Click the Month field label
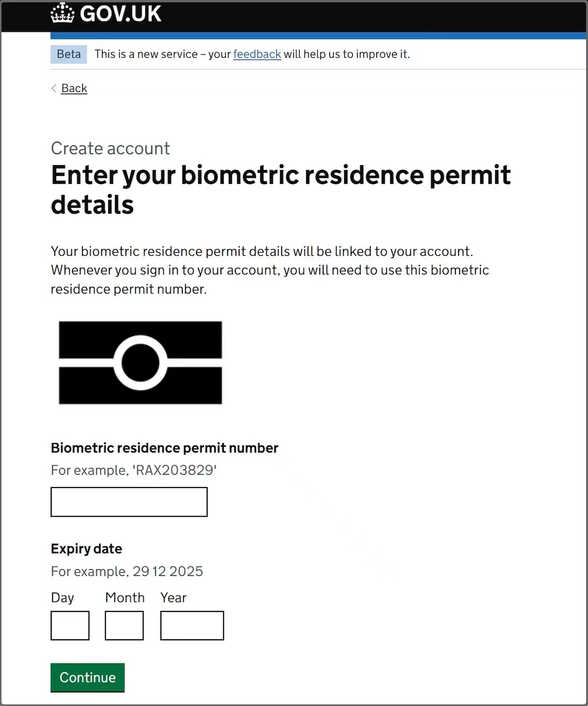 (125, 598)
